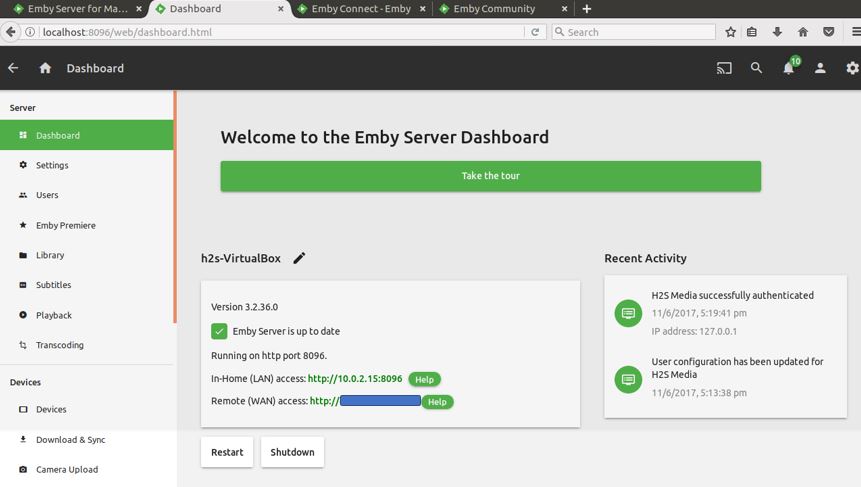Go back with the Emby header arrow
Viewport: 861px width, 487px height.
click(x=13, y=68)
